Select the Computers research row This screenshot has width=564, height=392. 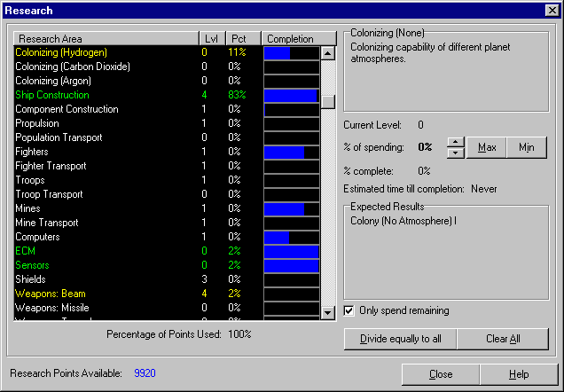pyautogui.click(x=168, y=237)
